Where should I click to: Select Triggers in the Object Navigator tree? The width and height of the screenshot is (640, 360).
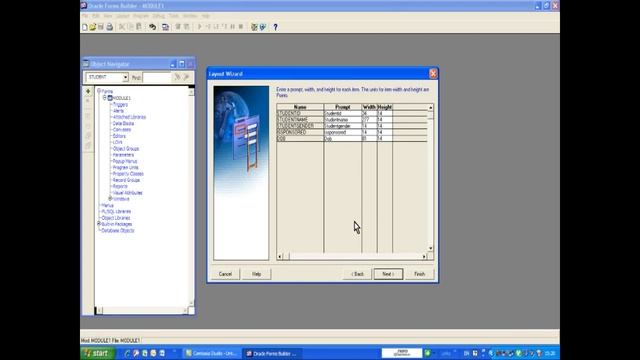120,104
